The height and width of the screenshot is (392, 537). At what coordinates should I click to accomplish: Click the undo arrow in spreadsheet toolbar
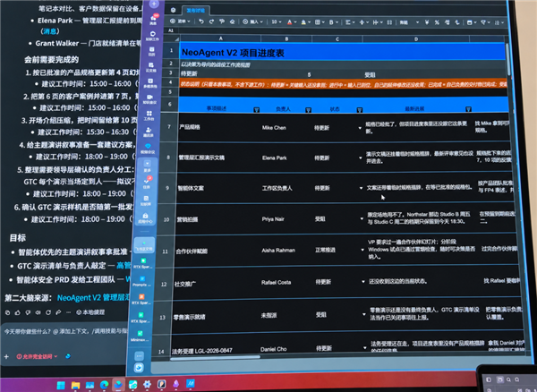pos(201,21)
